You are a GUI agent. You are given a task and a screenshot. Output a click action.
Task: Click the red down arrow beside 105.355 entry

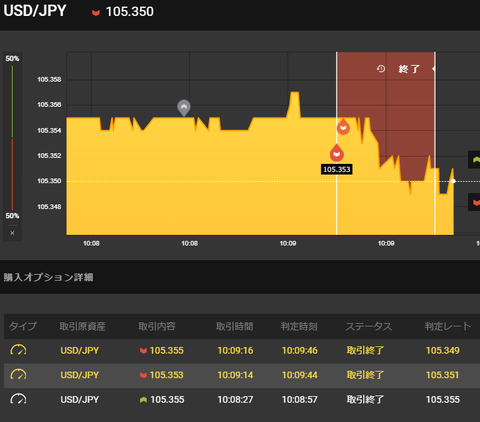coord(143,351)
